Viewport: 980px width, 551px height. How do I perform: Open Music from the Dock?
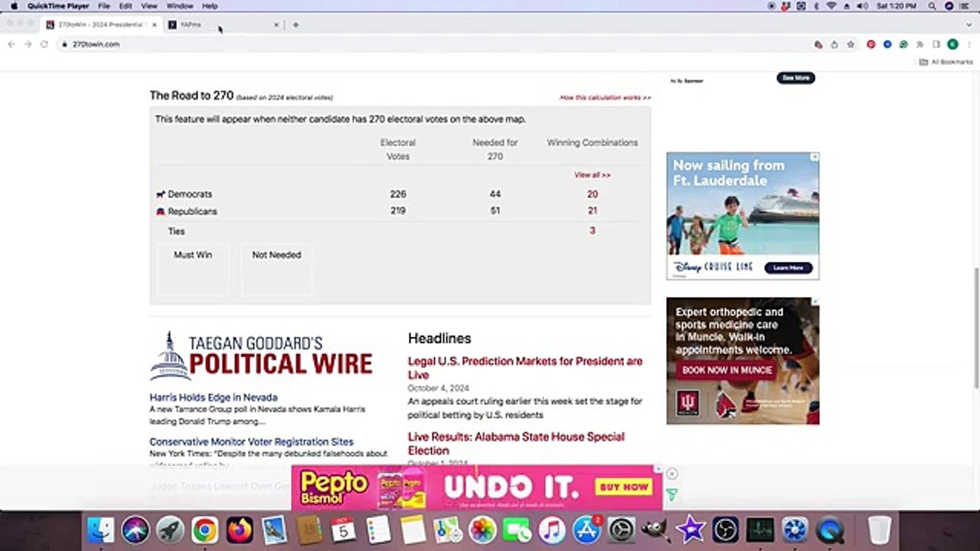(551, 530)
